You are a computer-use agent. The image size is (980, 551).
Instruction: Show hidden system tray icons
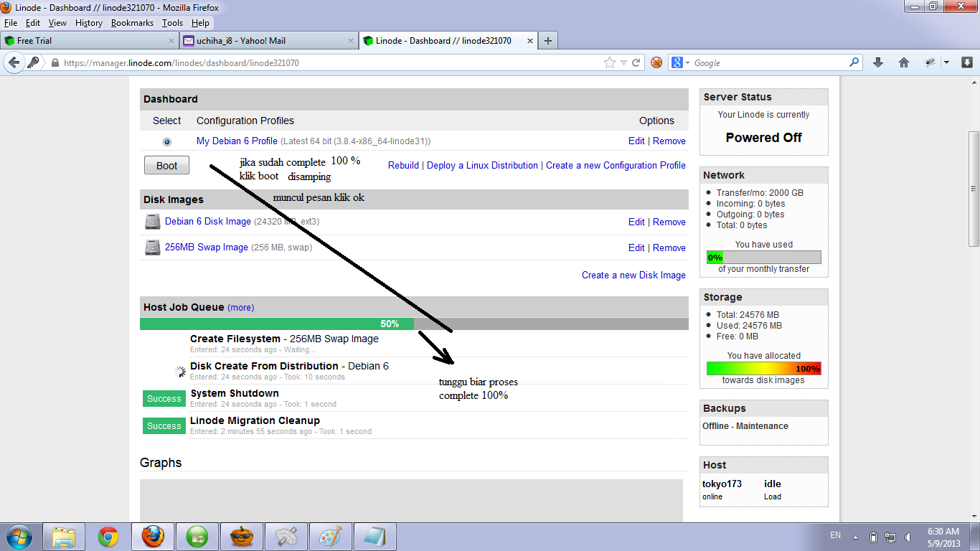tap(854, 537)
